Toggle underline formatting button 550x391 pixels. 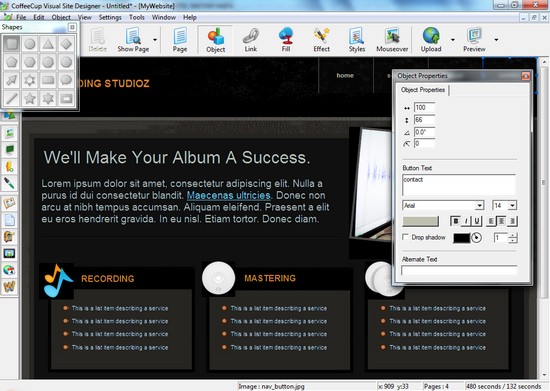tap(476, 221)
